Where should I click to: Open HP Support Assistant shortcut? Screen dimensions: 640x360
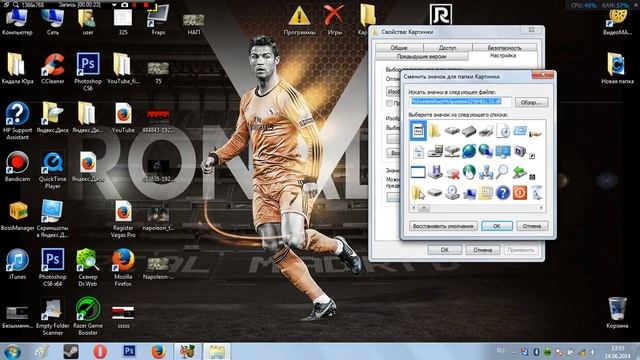coord(17,121)
